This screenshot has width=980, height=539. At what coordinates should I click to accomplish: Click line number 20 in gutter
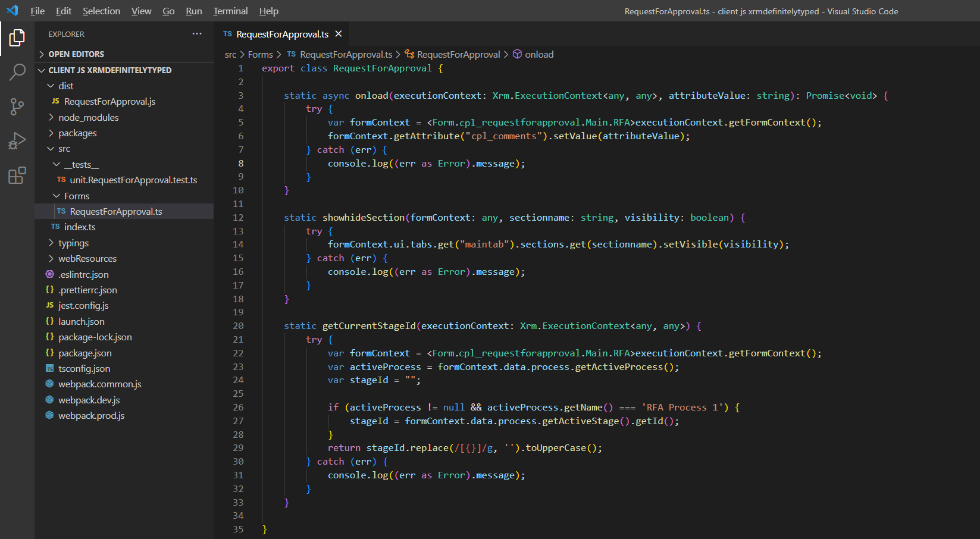click(x=238, y=325)
